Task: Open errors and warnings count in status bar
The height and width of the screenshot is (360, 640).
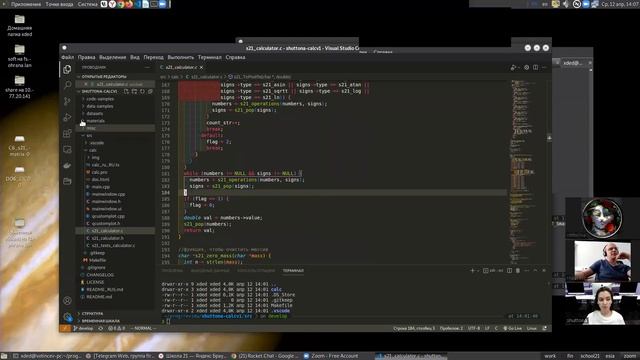Action: tap(116, 328)
